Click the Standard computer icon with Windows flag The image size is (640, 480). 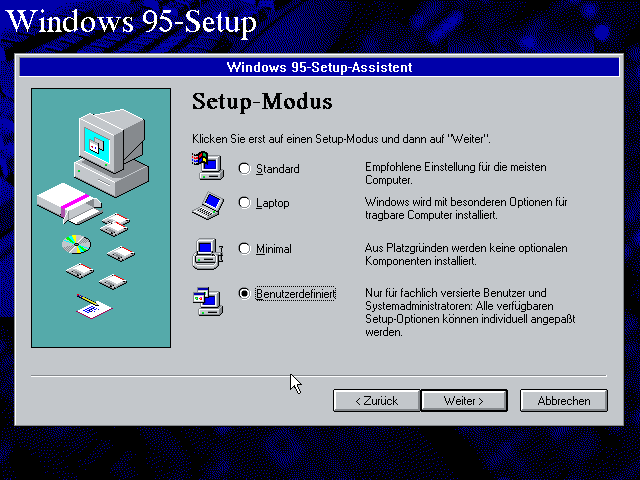(208, 166)
